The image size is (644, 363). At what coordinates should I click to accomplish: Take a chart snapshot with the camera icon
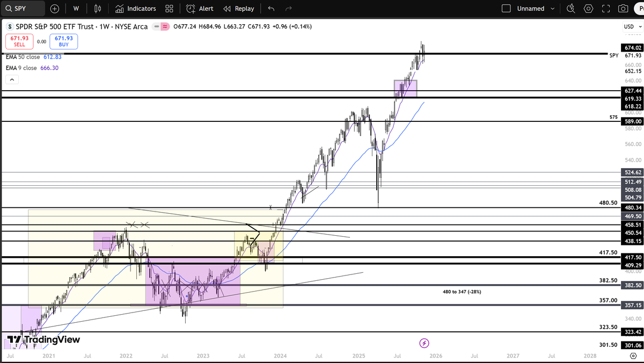[x=623, y=9]
